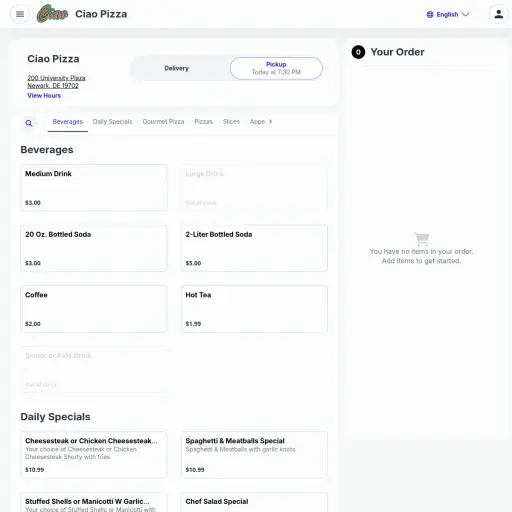This screenshot has width=512, height=512.
Task: Expand the English language dropdown
Action: [448, 14]
